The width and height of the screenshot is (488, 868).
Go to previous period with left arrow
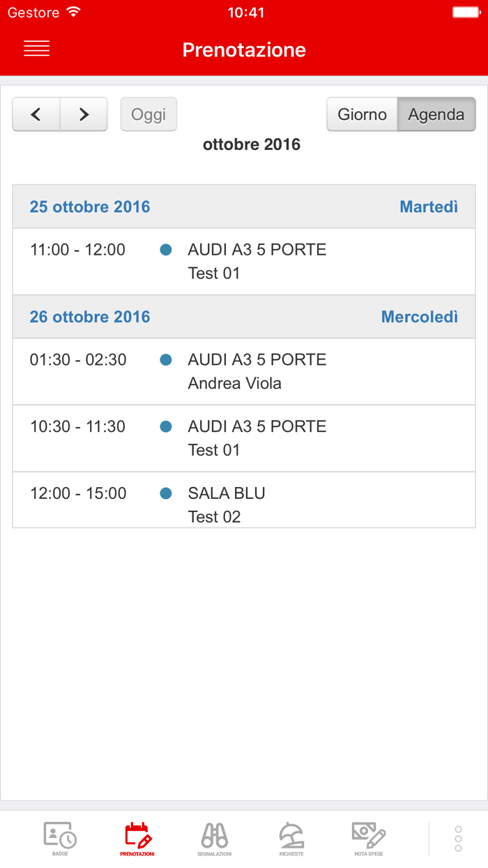tap(36, 114)
